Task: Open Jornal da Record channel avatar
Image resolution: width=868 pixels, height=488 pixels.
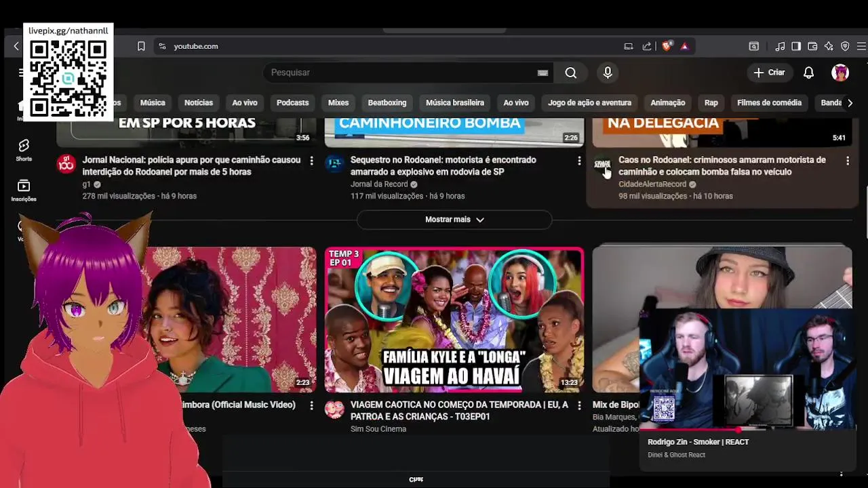Action: 334,163
